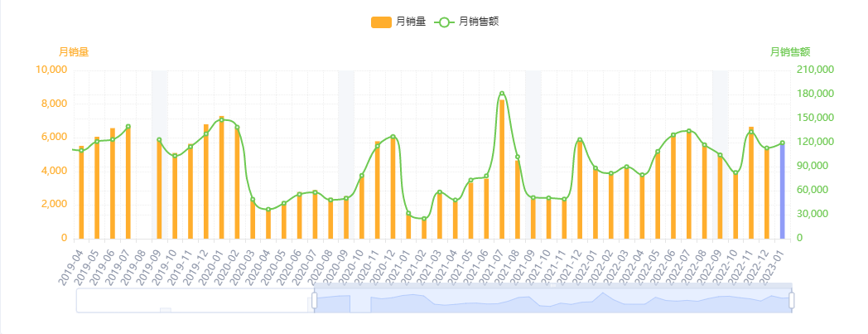Screen dimensions: 868x334
Task: Click the right axis value 30,000
Action: click(x=812, y=214)
